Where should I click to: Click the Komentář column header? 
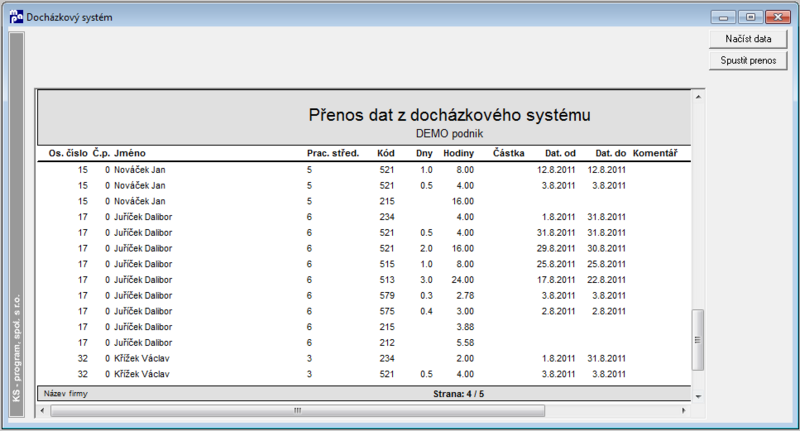pyautogui.click(x=655, y=153)
